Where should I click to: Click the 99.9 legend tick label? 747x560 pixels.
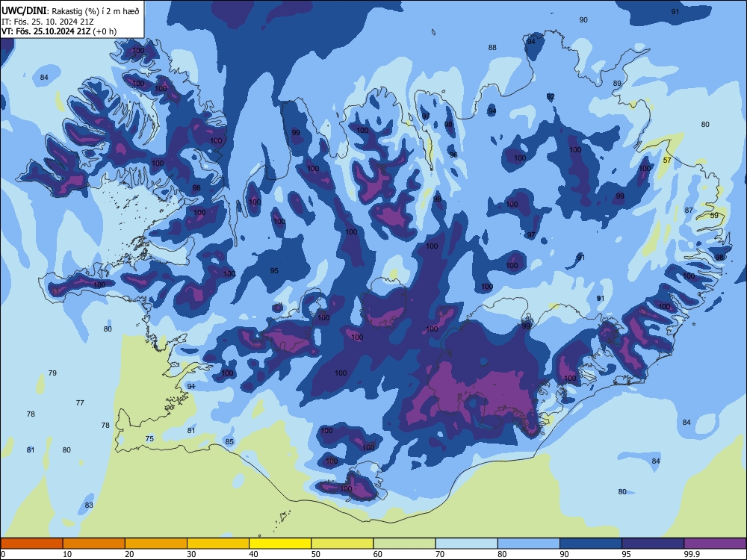pyautogui.click(x=691, y=554)
